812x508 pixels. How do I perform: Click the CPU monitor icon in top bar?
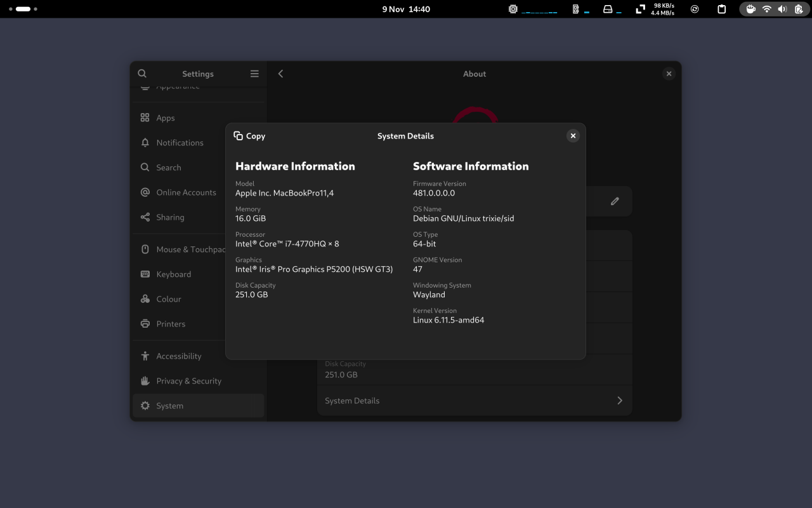pyautogui.click(x=512, y=9)
